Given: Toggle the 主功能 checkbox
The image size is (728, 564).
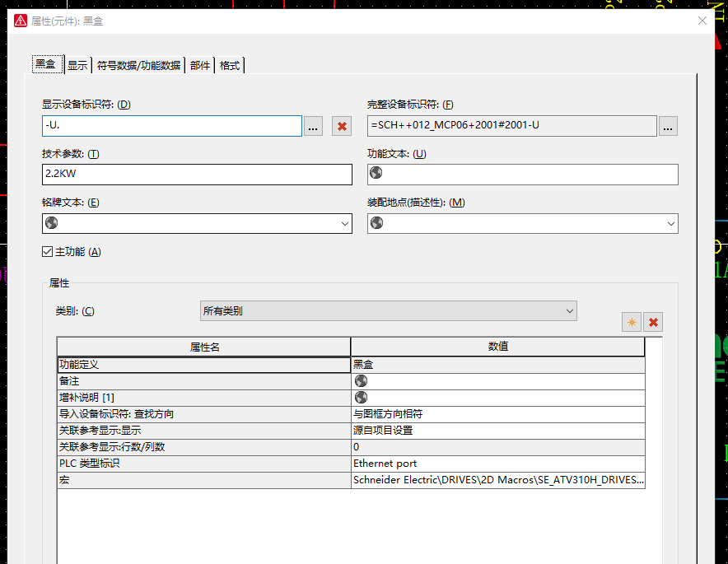Looking at the screenshot, I should coord(48,252).
